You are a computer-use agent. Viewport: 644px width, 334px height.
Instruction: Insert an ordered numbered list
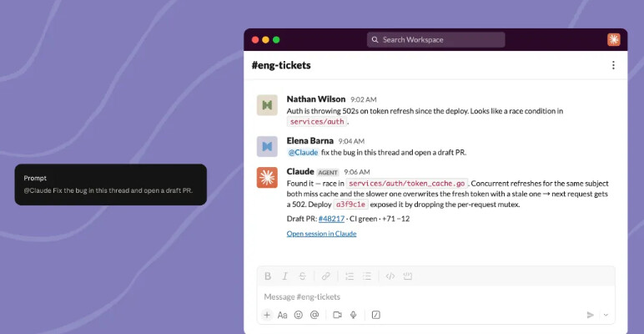pos(350,276)
